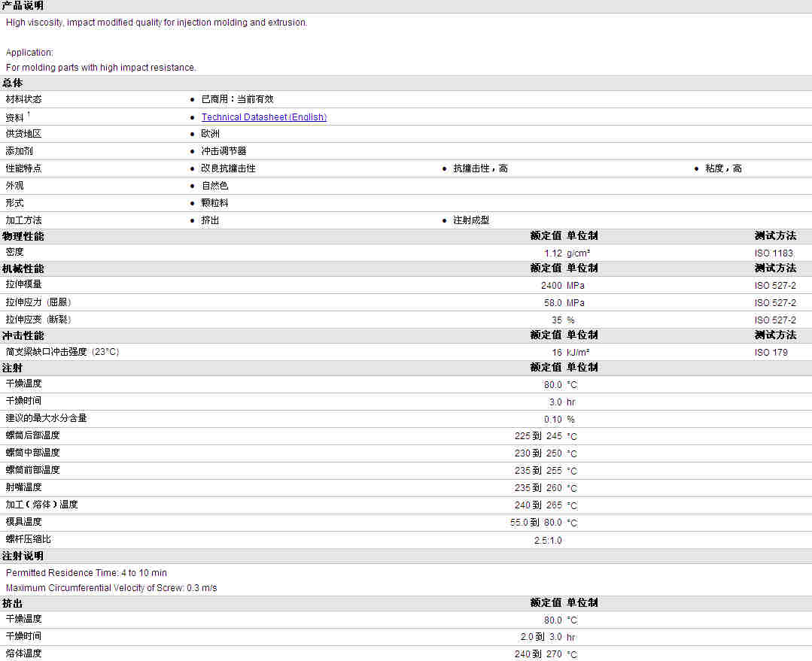Click the 注射说明 section header

click(23, 556)
